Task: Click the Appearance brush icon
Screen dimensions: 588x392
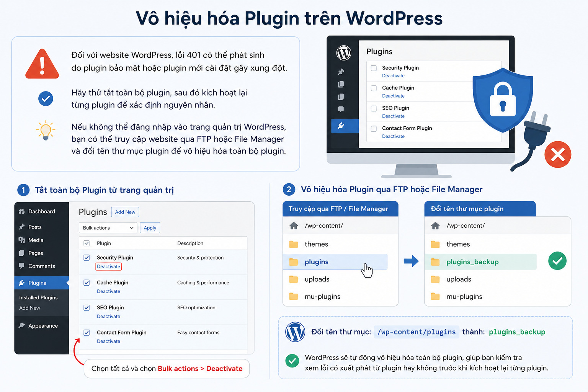Action: click(x=22, y=325)
